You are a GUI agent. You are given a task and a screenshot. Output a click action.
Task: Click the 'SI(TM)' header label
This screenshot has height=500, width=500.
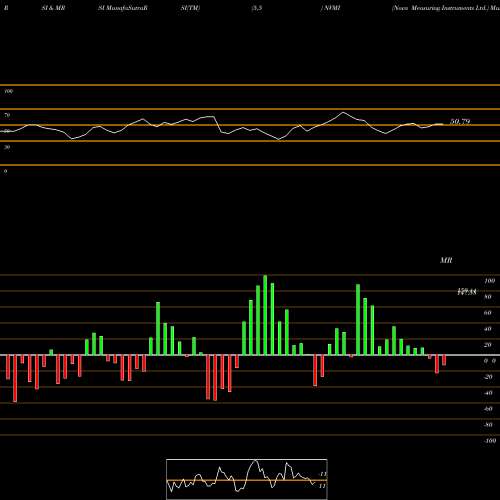click(x=190, y=8)
